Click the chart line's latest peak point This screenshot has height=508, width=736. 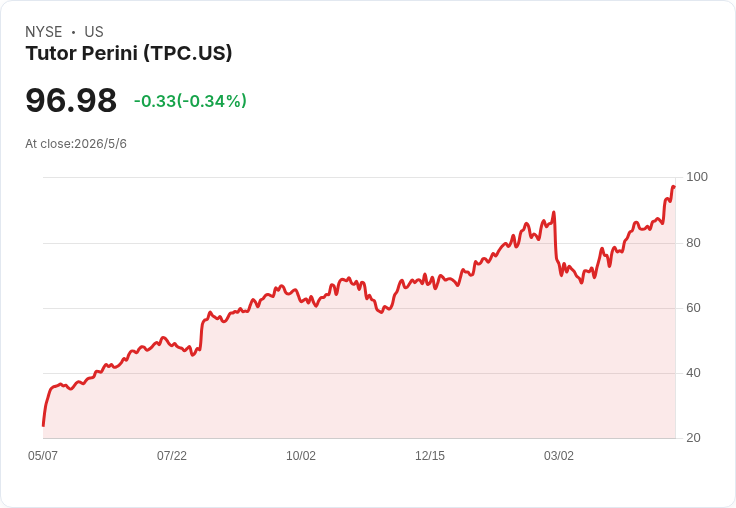[x=674, y=186]
